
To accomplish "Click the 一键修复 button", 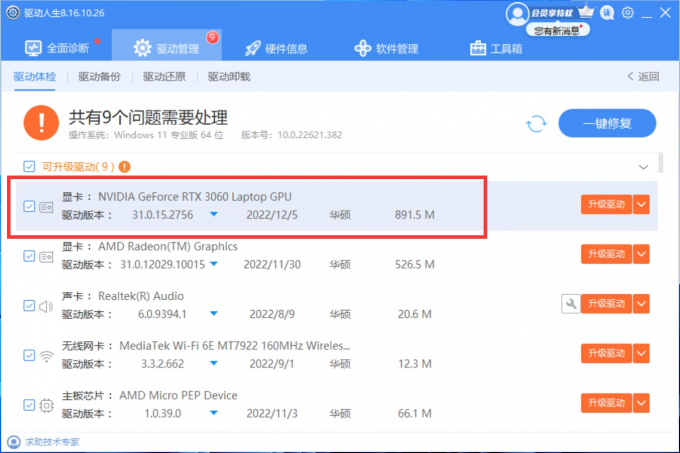I will click(607, 124).
